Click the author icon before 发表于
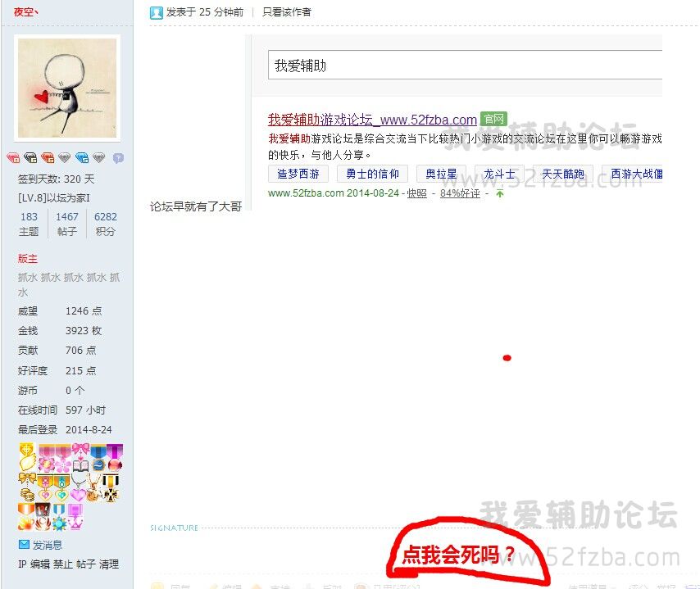 [x=157, y=12]
